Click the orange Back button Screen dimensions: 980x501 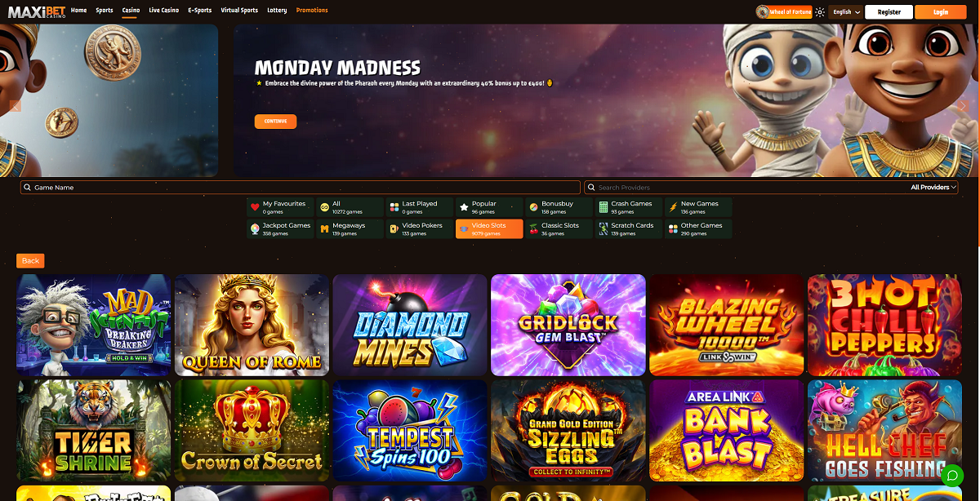click(x=30, y=261)
